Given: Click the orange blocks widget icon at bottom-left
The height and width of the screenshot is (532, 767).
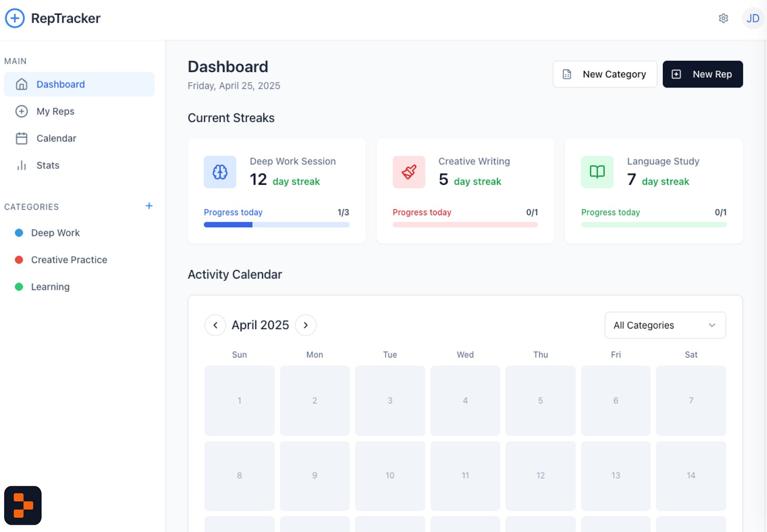Looking at the screenshot, I should tap(23, 506).
